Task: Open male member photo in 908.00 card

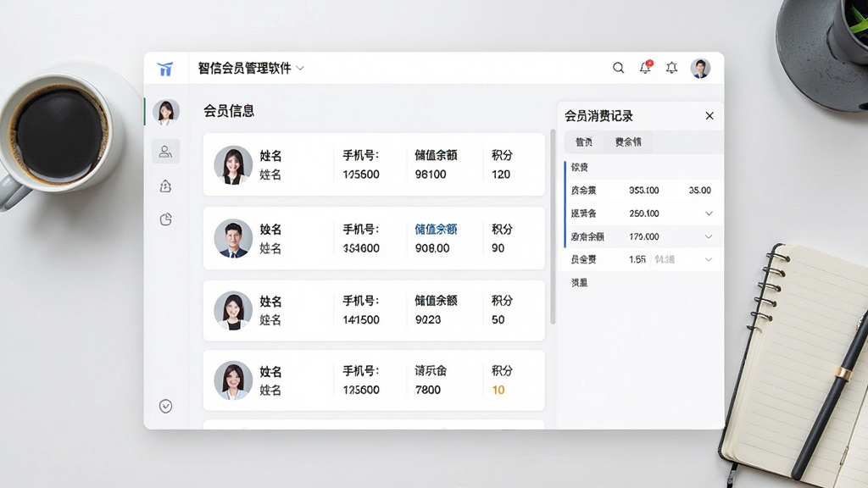Action: [x=233, y=238]
